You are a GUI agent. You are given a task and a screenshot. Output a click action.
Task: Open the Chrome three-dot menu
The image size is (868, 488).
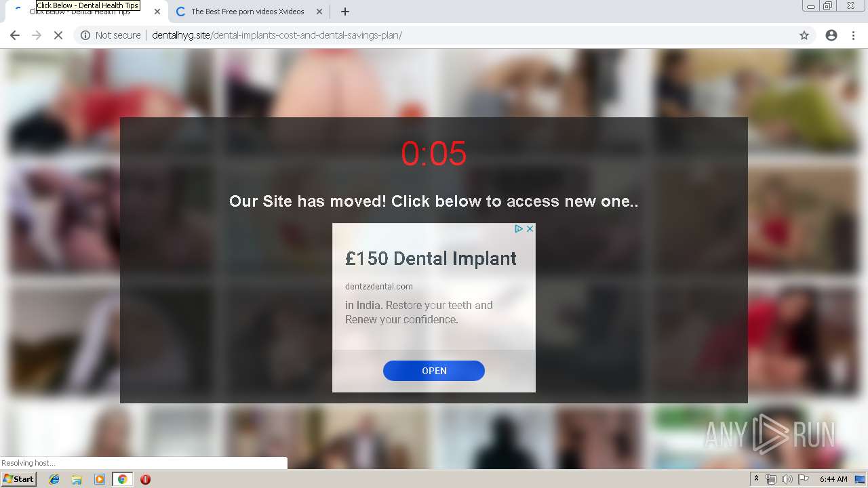coord(853,35)
